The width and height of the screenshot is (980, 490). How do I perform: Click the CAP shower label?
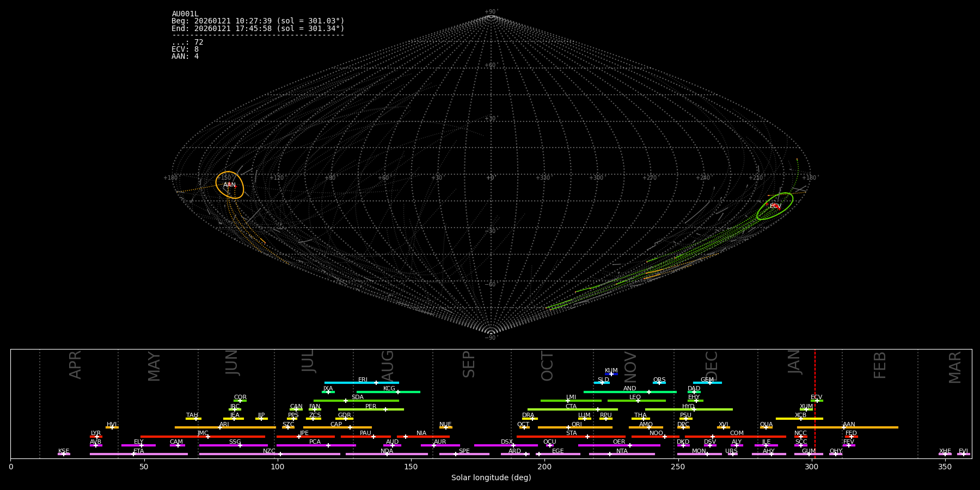336,425
